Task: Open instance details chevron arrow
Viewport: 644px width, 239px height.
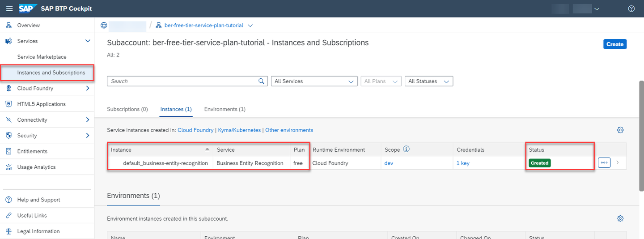Action: click(x=618, y=163)
